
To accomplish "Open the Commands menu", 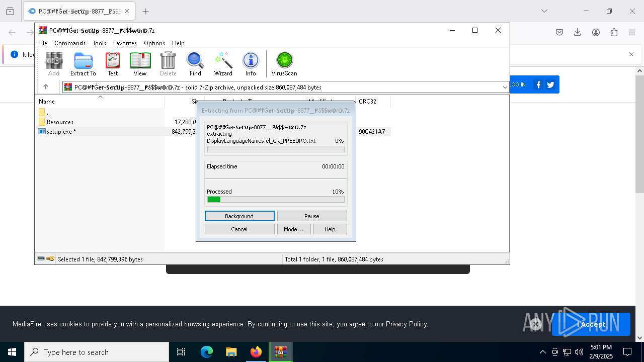I will 70,43.
